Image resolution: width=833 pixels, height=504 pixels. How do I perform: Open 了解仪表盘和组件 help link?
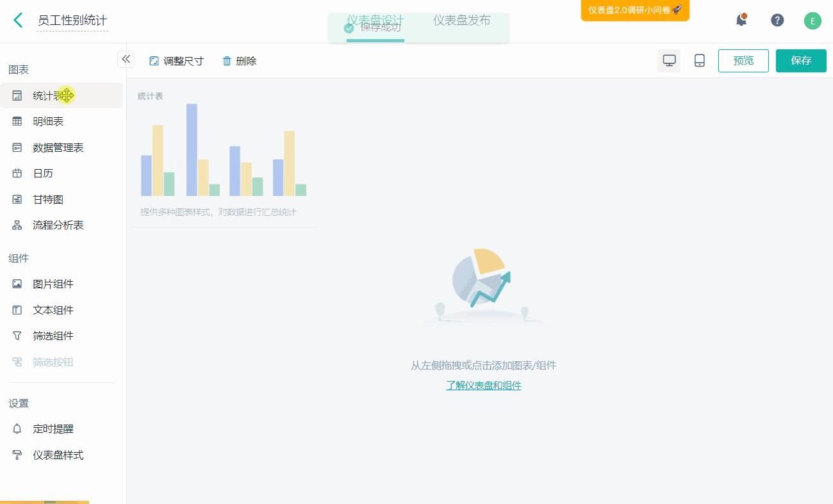(x=483, y=386)
